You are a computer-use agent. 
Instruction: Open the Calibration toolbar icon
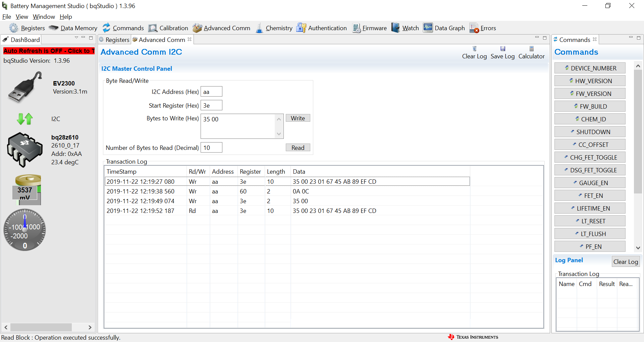(153, 28)
